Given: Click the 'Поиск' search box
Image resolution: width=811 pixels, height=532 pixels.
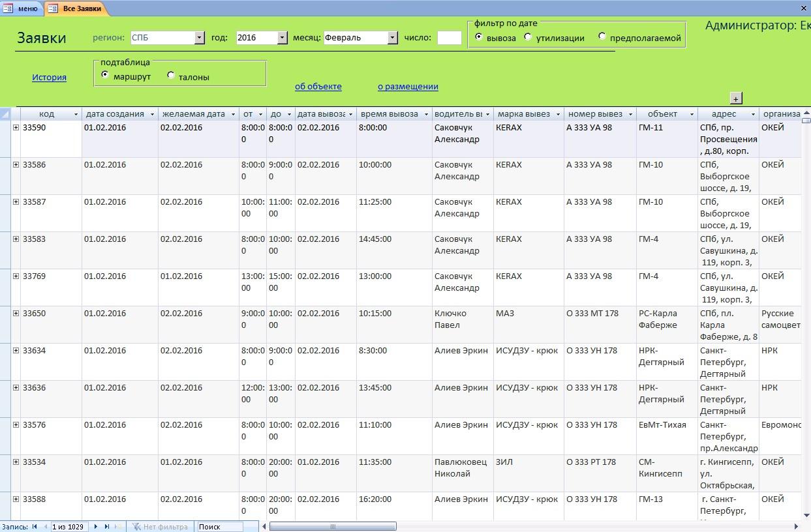Looking at the screenshot, I should point(221,527).
